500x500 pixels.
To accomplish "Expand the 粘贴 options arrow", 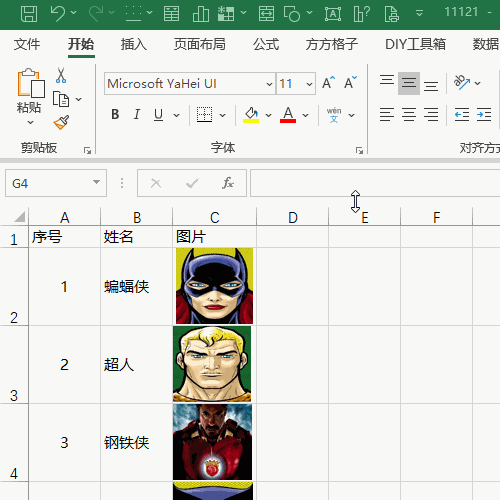I will tap(30, 122).
